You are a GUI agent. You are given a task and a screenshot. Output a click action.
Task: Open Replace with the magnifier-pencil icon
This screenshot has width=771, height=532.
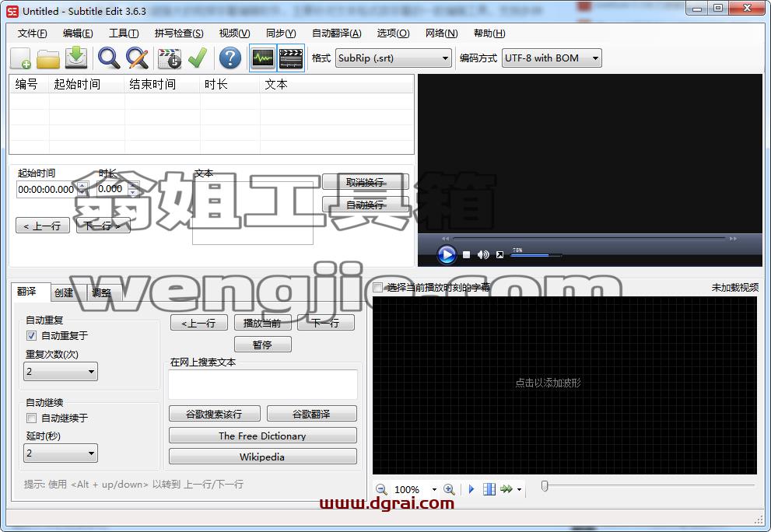tap(137, 58)
